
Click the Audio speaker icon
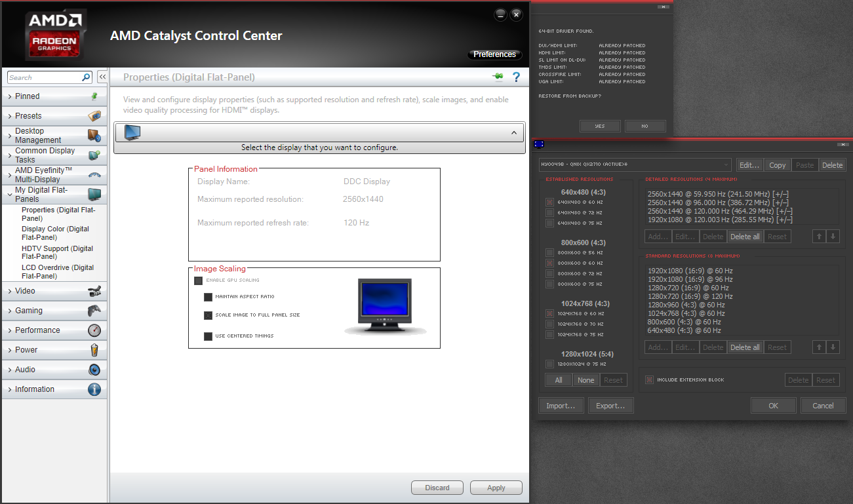point(94,370)
